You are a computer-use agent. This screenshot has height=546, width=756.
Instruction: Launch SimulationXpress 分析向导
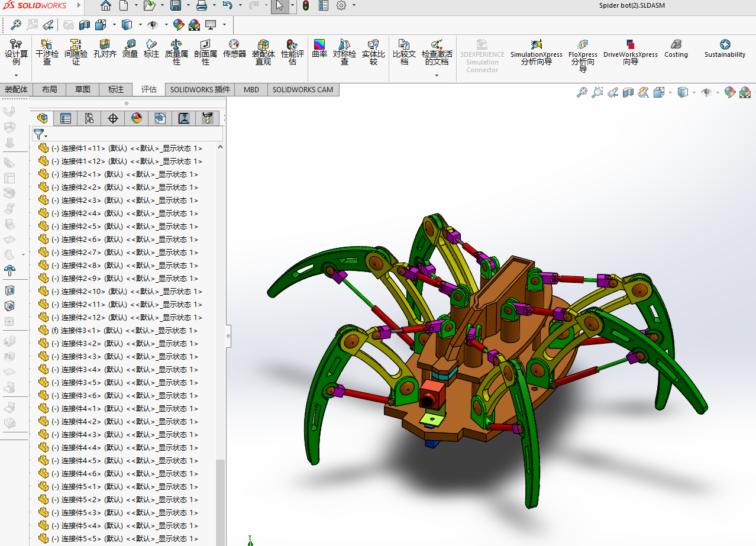point(537,51)
